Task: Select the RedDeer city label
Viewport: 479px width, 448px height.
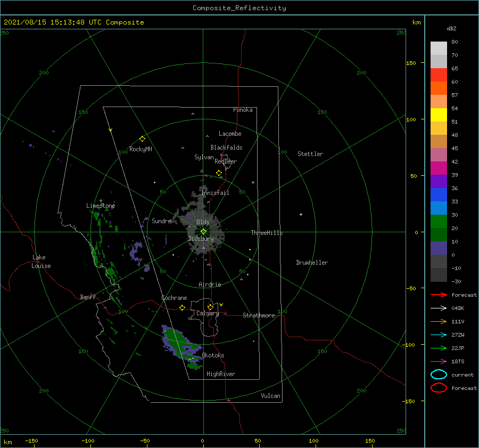Action: (226, 161)
